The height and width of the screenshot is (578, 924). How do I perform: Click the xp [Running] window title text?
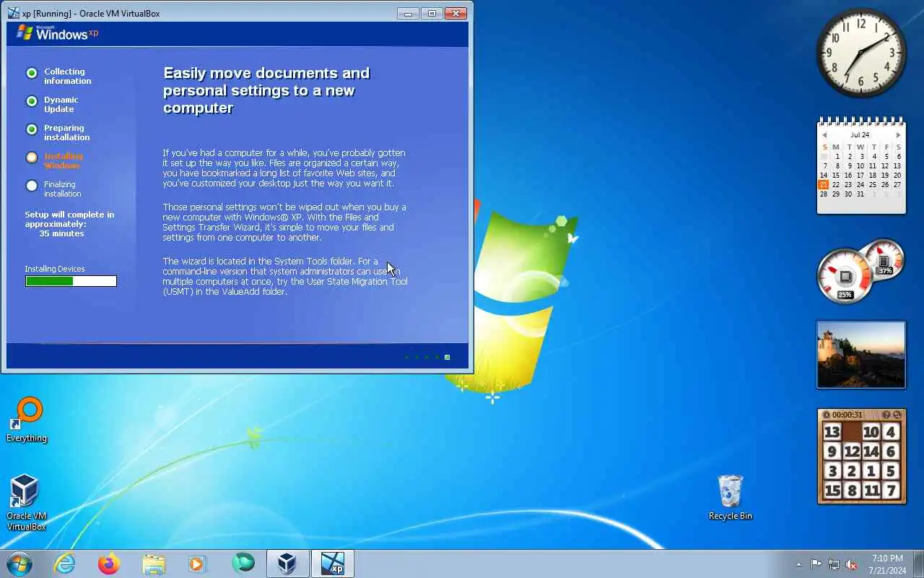tap(91, 14)
